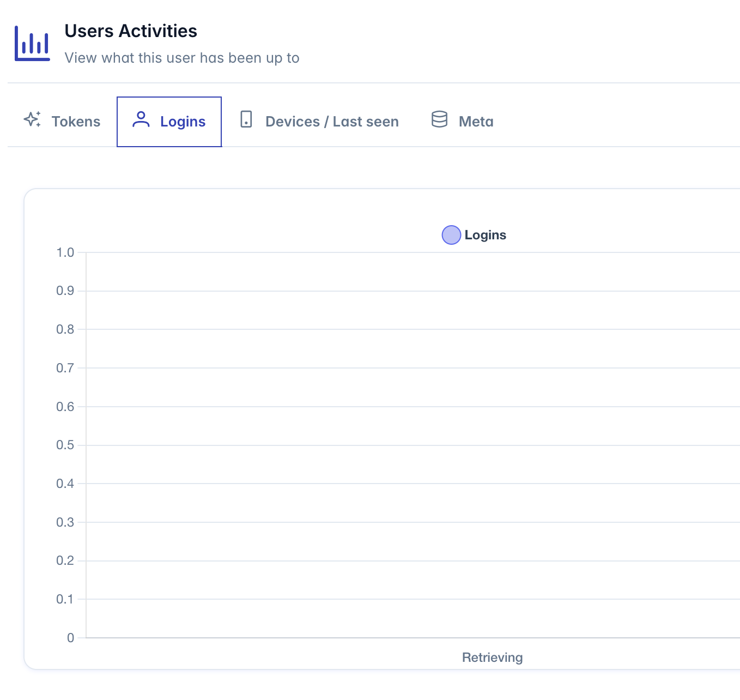740x700 pixels.
Task: Click the Logins legend label
Action: click(x=485, y=235)
